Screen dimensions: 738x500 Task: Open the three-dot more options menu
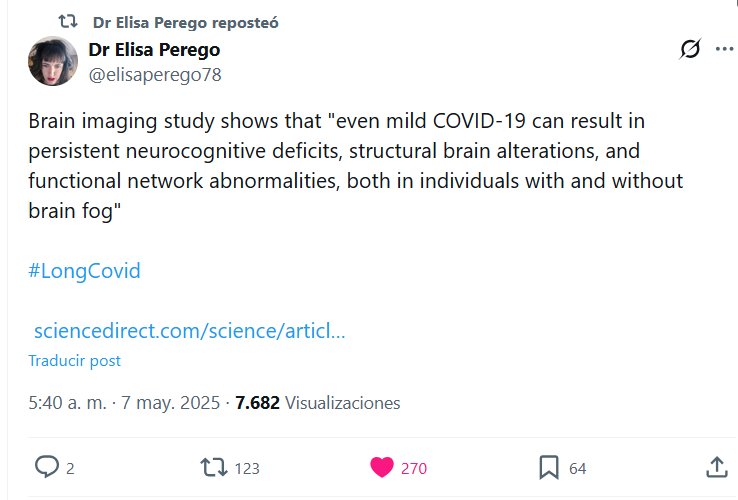click(724, 49)
